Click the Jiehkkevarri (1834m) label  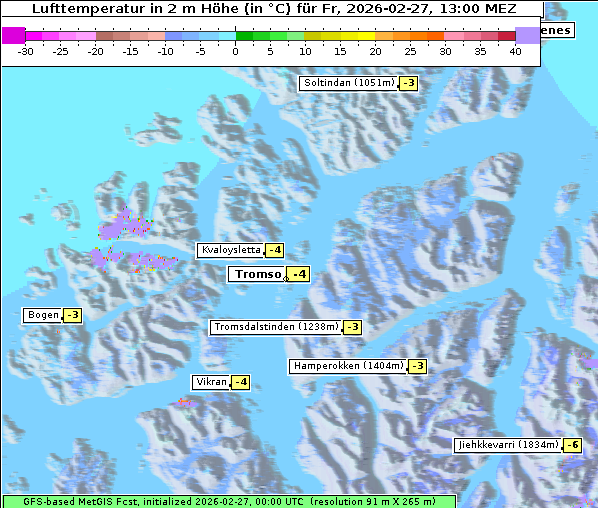(x=508, y=445)
